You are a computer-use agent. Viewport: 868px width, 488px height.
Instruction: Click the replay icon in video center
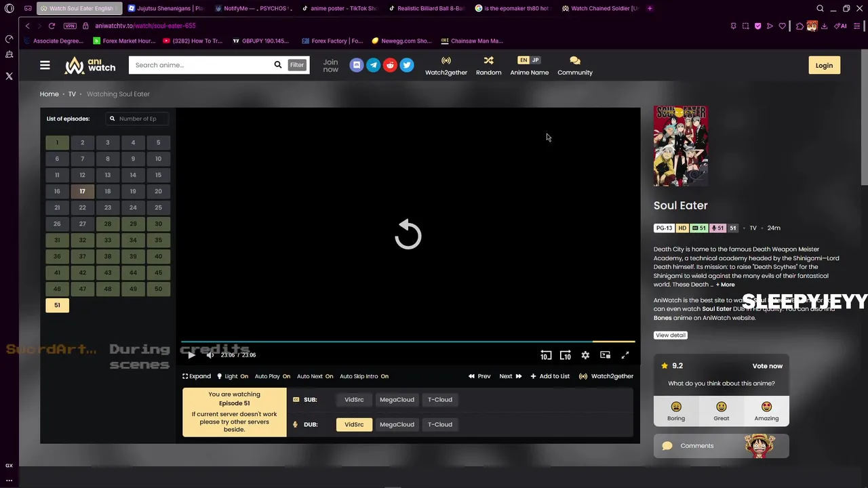pos(408,235)
